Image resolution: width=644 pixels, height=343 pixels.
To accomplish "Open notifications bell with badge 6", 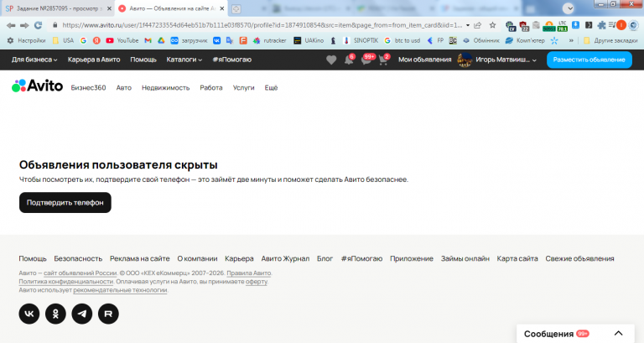I will 349,60.
